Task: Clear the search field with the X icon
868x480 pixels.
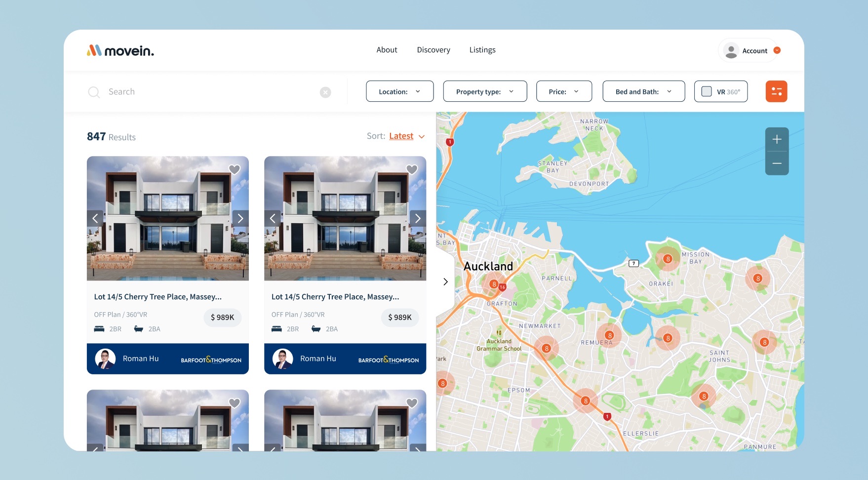Action: [325, 92]
